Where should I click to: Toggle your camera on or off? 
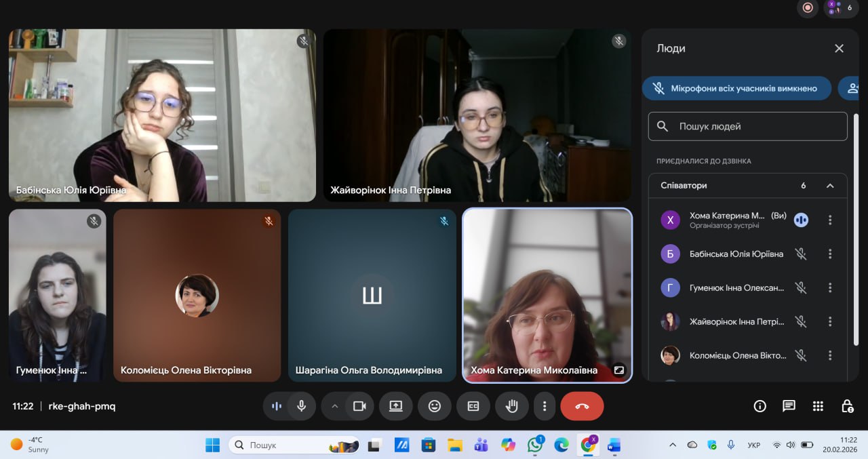(359, 406)
